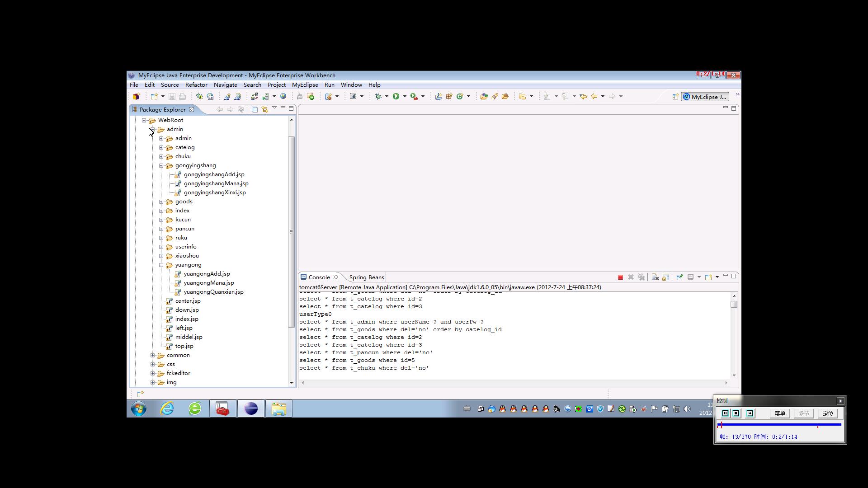Open the New file dropdown arrow
The image size is (868, 488).
pyautogui.click(x=163, y=96)
